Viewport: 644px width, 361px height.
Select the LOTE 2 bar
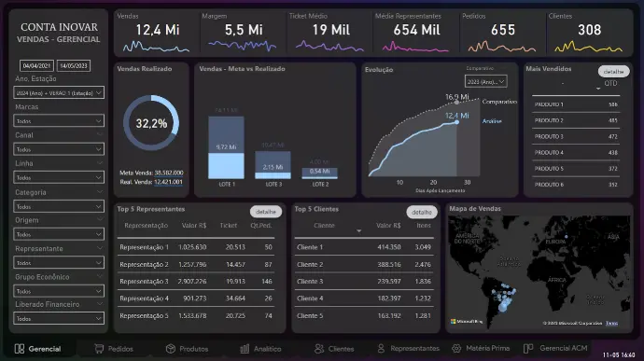point(319,173)
